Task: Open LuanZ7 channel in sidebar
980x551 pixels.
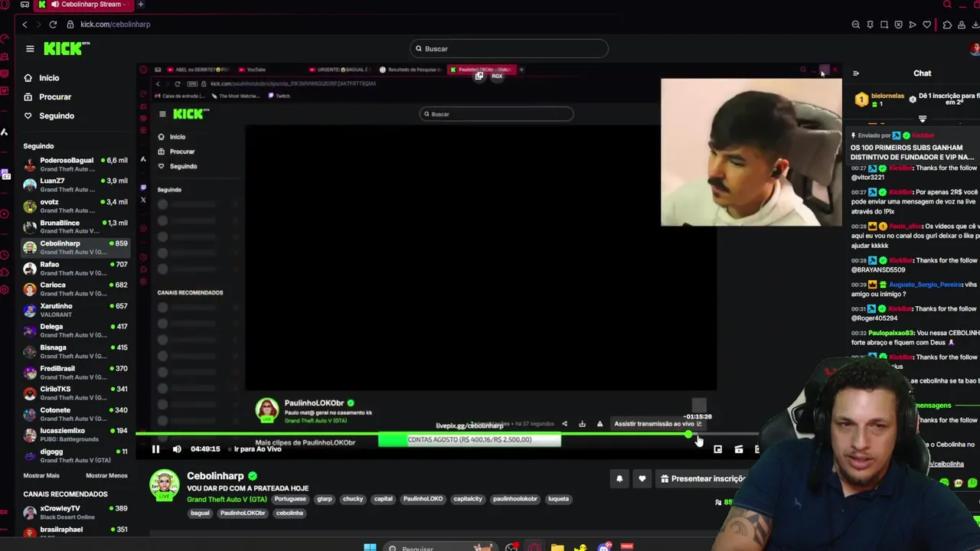Action: (75, 185)
